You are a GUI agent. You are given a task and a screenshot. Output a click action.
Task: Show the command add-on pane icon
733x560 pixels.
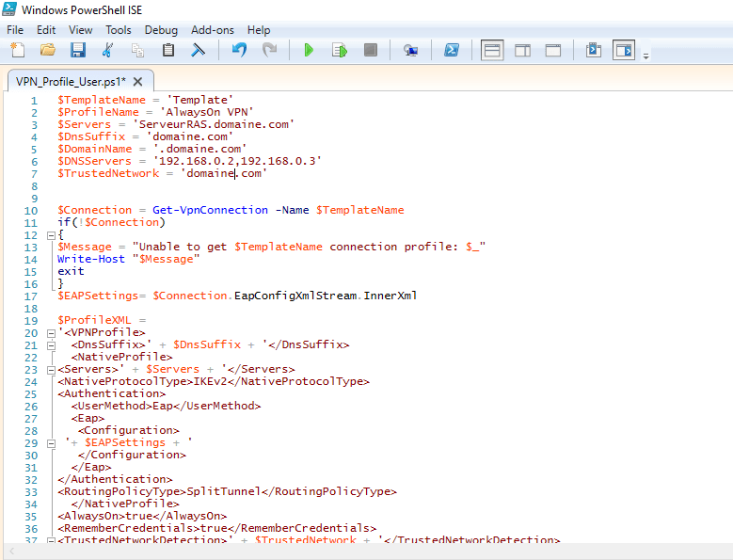coord(624,50)
